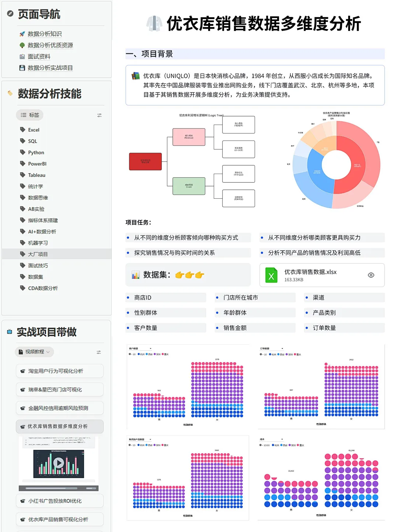
Task: Click the books icon in project background box
Action: point(136,76)
